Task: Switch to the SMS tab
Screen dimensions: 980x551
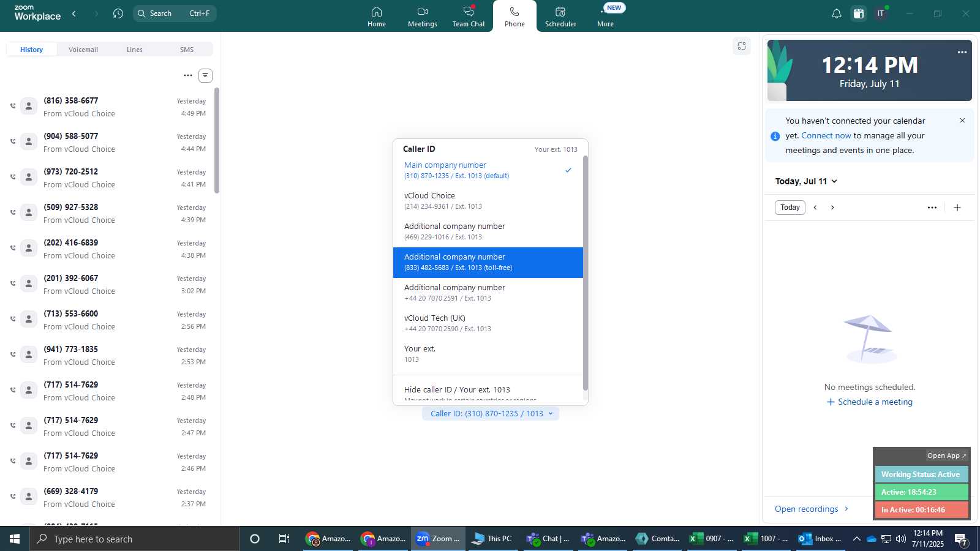Action: click(187, 50)
